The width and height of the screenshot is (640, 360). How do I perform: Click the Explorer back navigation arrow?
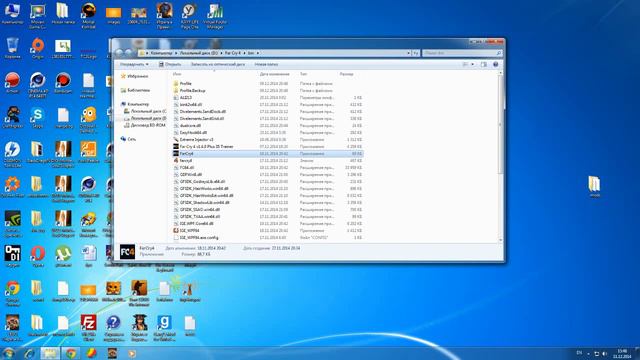click(119, 53)
